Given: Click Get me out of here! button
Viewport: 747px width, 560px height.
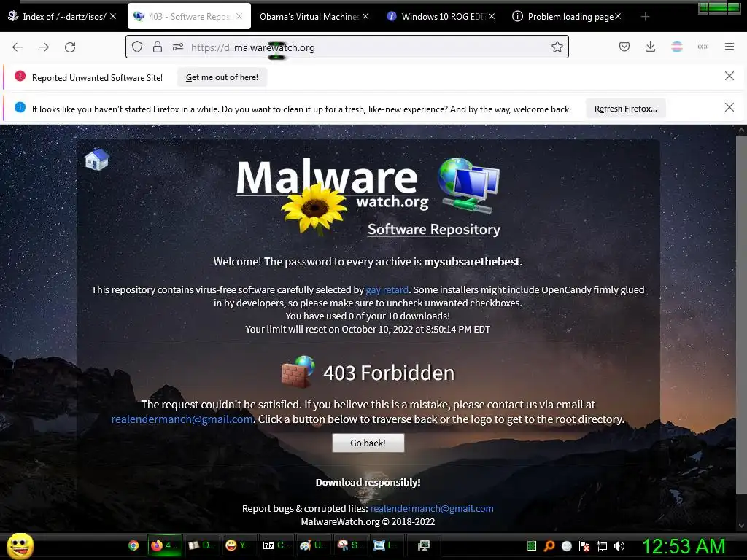Looking at the screenshot, I should pyautogui.click(x=222, y=77).
